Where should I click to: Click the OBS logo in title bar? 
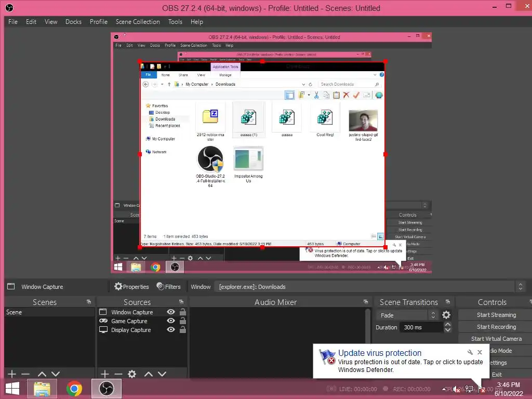tap(9, 7)
